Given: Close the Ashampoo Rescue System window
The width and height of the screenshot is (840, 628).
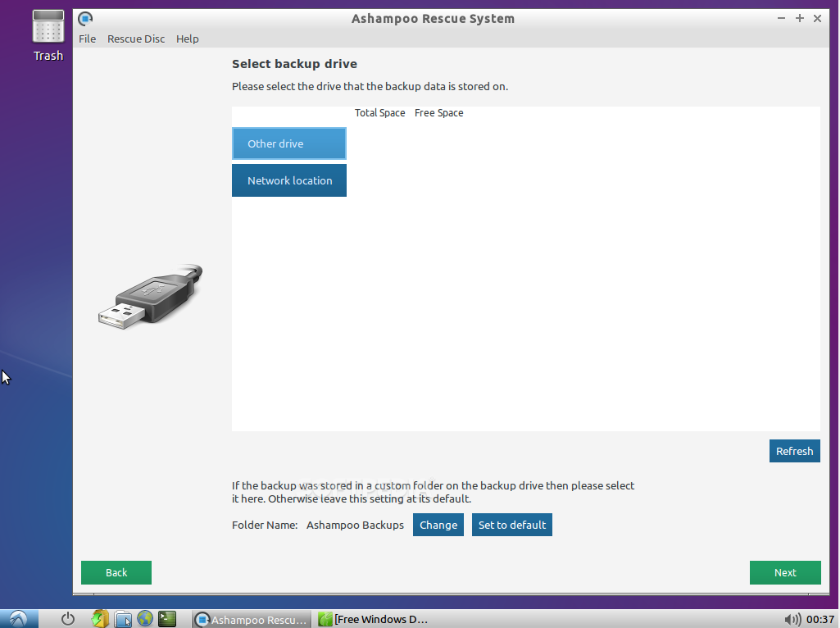Looking at the screenshot, I should click(x=818, y=18).
